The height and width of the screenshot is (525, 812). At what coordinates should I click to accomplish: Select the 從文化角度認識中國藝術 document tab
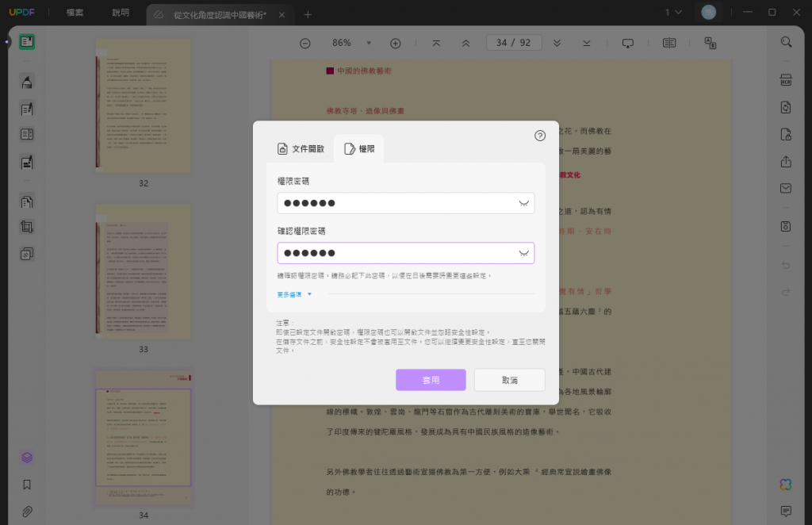[x=220, y=15]
